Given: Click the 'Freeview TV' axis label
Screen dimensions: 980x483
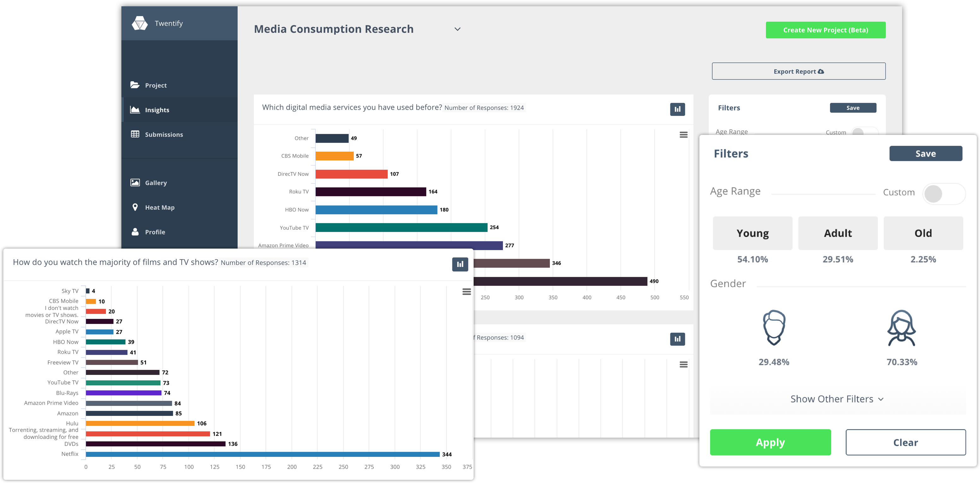Looking at the screenshot, I should coord(63,362).
